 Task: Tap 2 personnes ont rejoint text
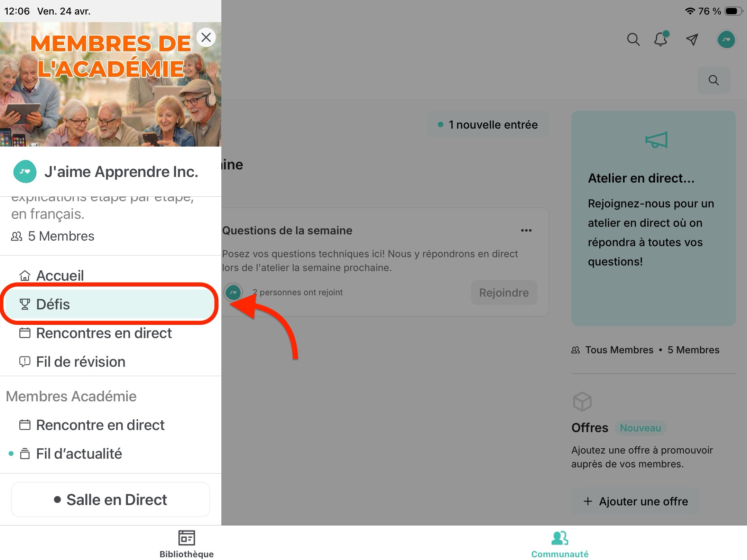tap(298, 292)
